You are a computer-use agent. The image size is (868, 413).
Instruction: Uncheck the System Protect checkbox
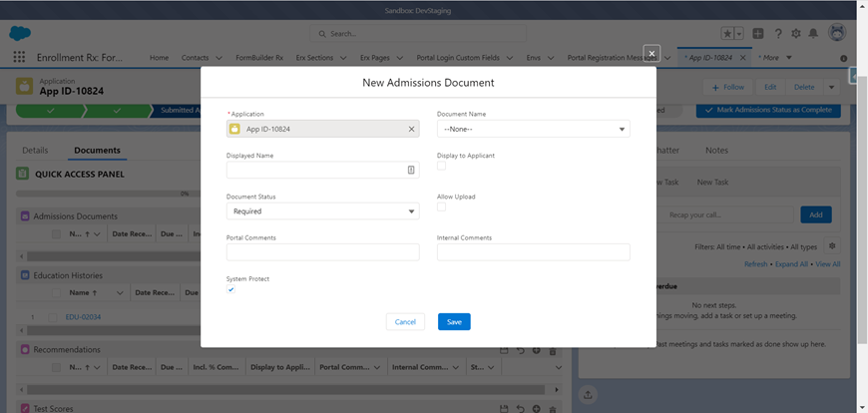[231, 289]
